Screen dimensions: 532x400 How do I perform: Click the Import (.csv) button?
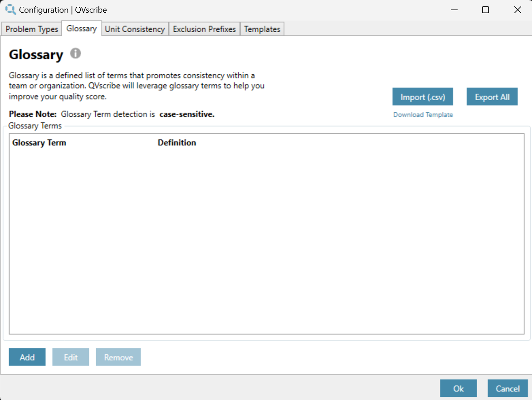tap(422, 97)
